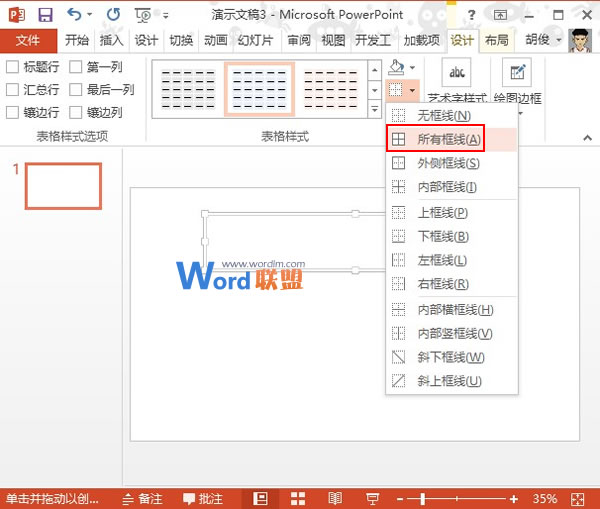Select slide 1 thumbnail in panel
The width and height of the screenshot is (600, 509).
pos(64,186)
